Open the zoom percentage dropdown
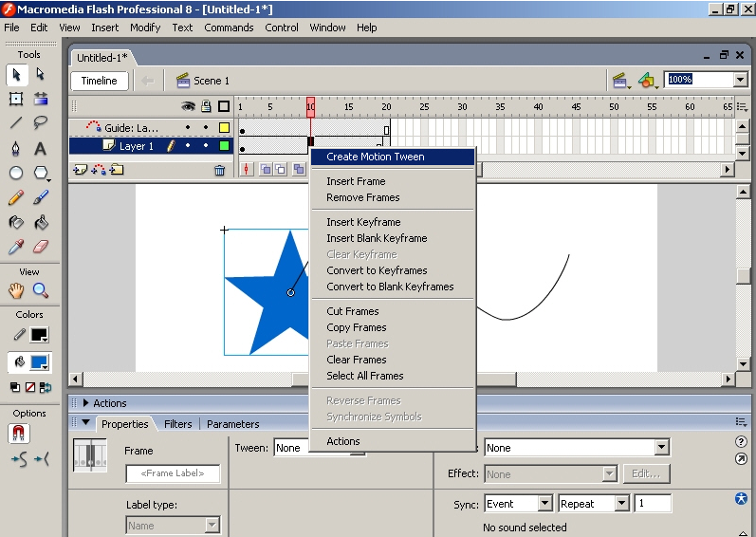This screenshot has width=756, height=537. click(741, 80)
